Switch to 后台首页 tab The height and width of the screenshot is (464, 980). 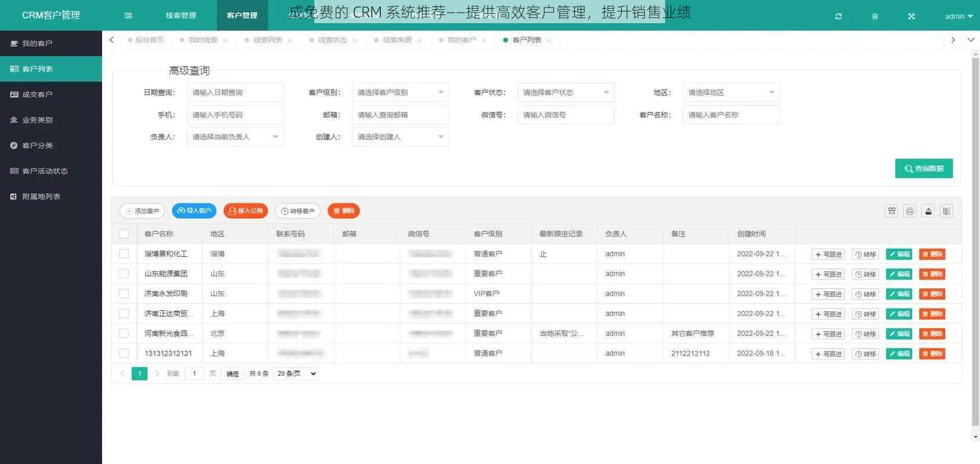(x=146, y=40)
